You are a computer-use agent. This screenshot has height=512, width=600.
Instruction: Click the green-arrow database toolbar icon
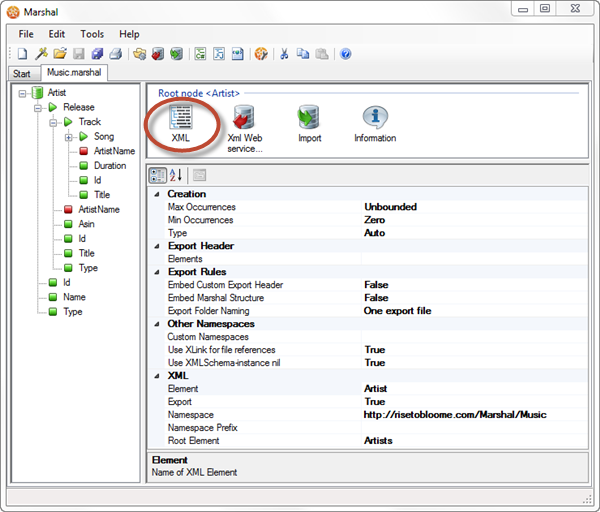pyautogui.click(x=176, y=54)
